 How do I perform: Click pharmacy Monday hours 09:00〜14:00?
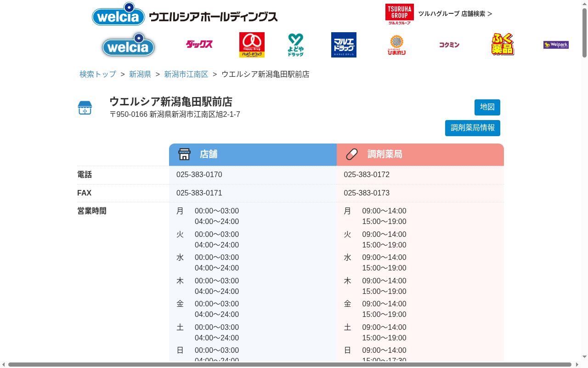[384, 211]
